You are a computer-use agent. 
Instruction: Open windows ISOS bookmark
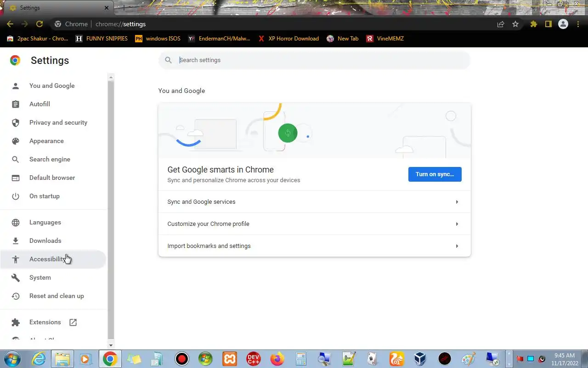point(158,39)
